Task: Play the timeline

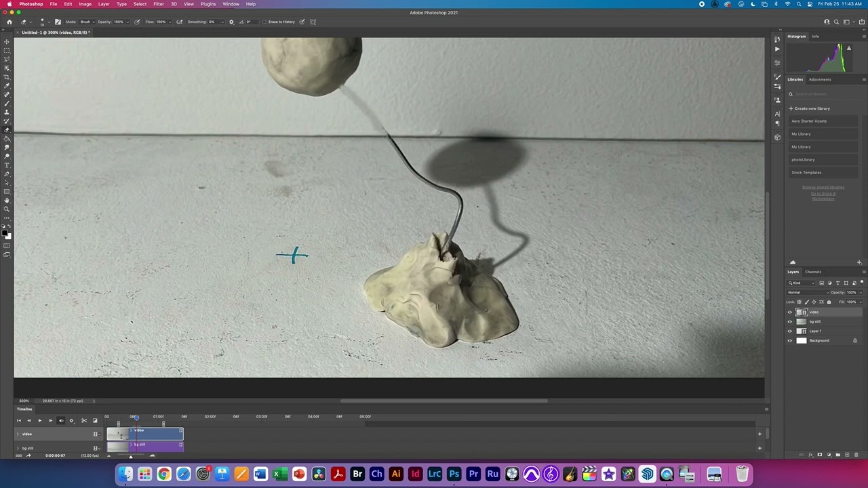Action: pos(39,420)
